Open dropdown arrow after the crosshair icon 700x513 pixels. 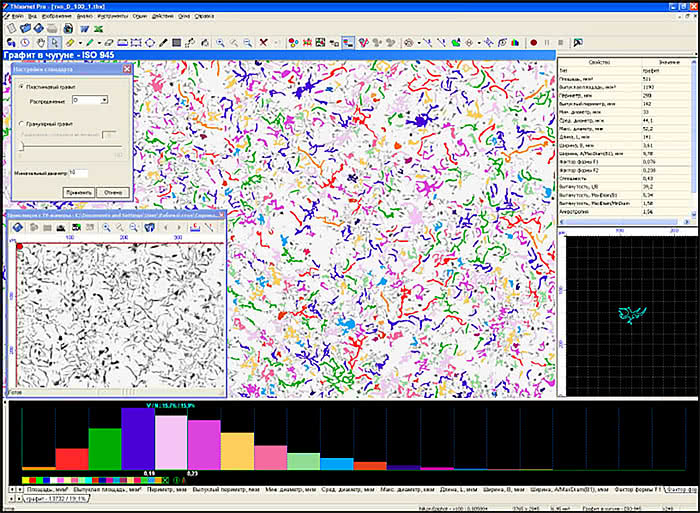[479, 43]
